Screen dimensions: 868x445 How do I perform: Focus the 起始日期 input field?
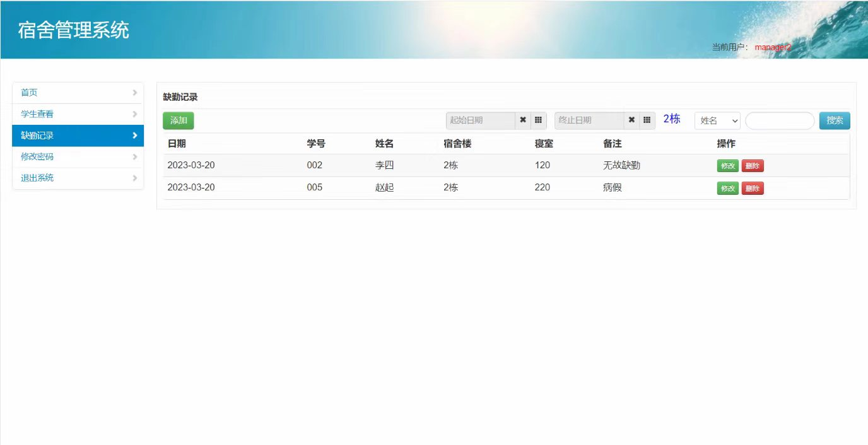(481, 120)
